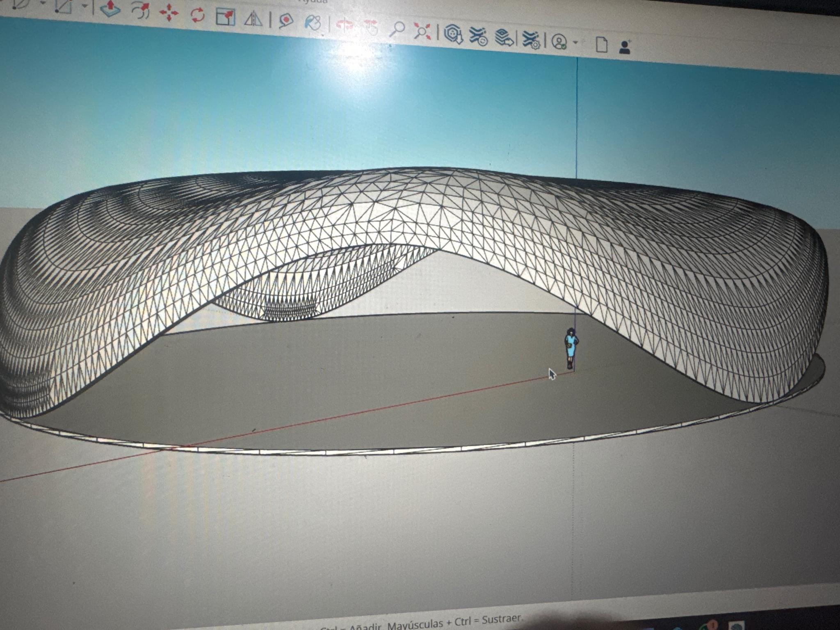
Task: Open the Extension Warehouse icon
Action: click(x=478, y=36)
